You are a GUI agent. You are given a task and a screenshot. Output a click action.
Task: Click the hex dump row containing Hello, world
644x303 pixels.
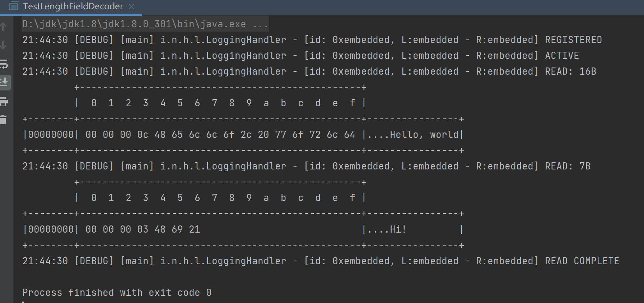click(x=243, y=135)
